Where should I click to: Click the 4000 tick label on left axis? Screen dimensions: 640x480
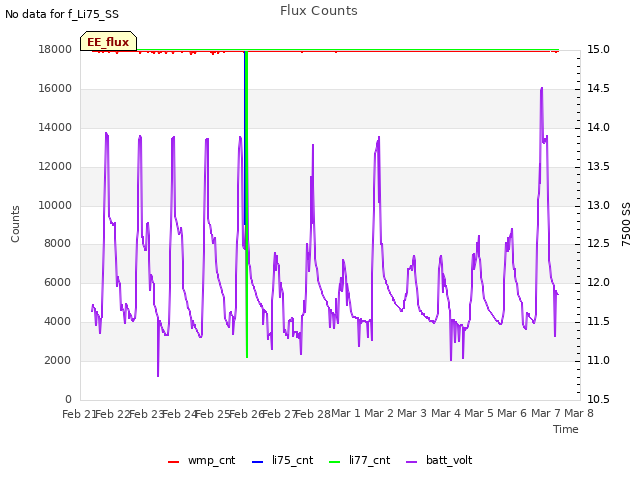pos(58,322)
